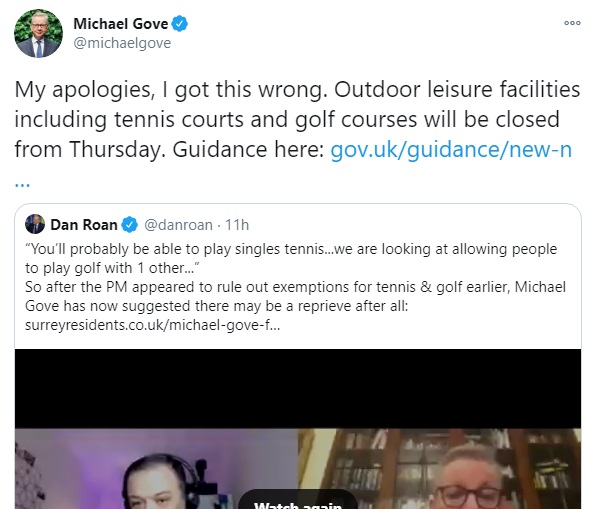Click Michael Gove's blue verified badge
The height and width of the screenshot is (509, 594).
pyautogui.click(x=180, y=23)
